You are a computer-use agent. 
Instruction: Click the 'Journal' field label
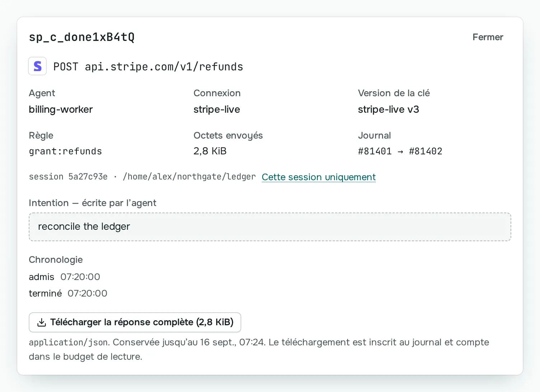coord(374,135)
